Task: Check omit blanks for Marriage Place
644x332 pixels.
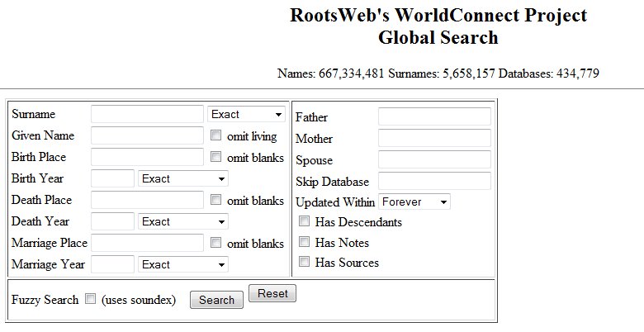Action: [x=215, y=243]
